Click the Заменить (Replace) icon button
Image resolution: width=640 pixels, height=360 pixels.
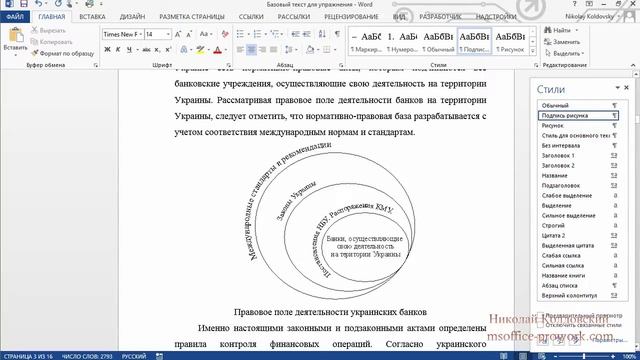pos(562,42)
